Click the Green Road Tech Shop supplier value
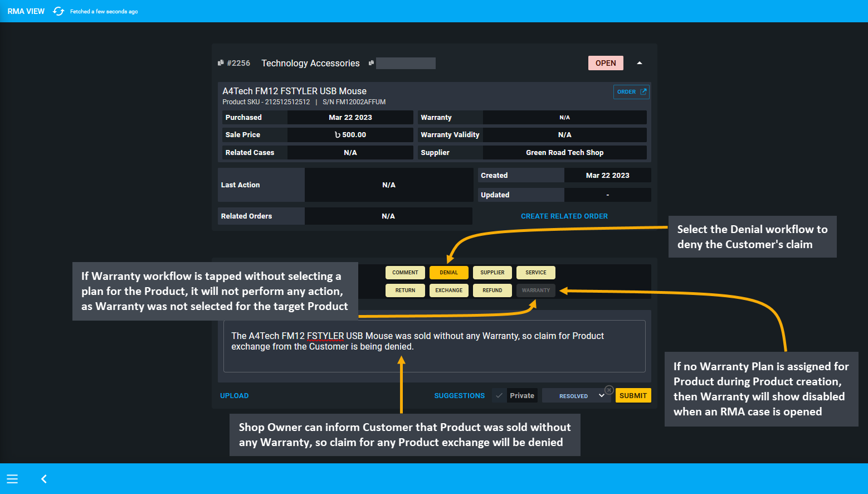This screenshot has width=868, height=494. (x=564, y=153)
